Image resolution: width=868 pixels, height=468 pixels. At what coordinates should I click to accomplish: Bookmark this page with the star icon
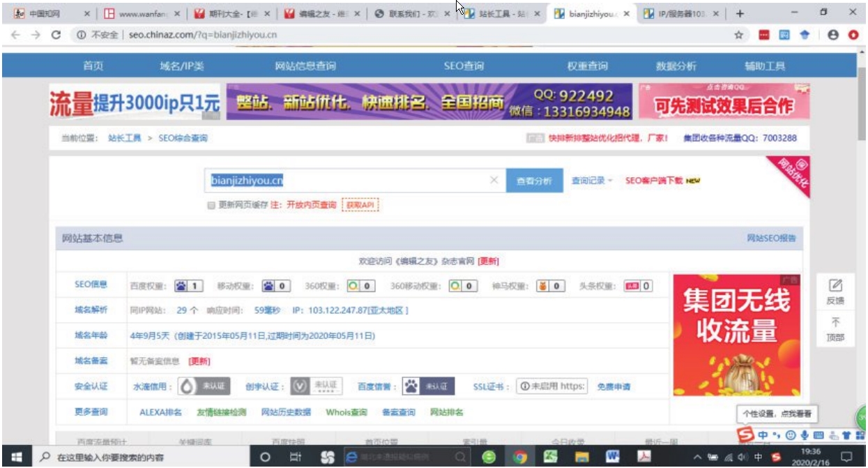pyautogui.click(x=738, y=35)
